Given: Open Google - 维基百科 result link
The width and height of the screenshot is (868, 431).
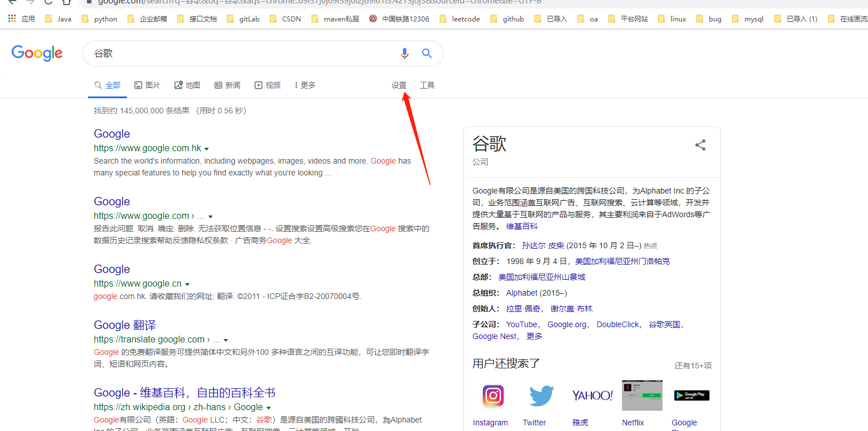Looking at the screenshot, I should click(x=185, y=393).
